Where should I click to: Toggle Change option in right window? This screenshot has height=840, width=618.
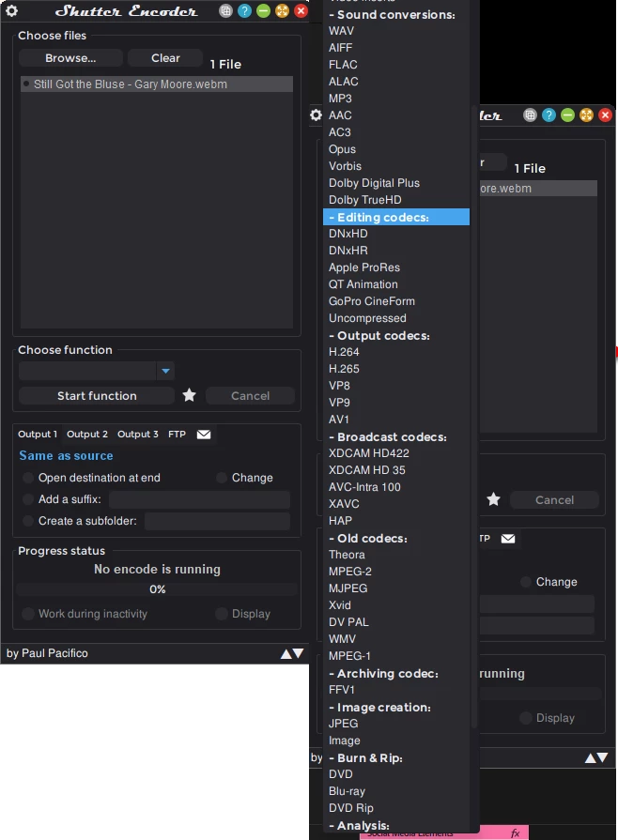526,582
